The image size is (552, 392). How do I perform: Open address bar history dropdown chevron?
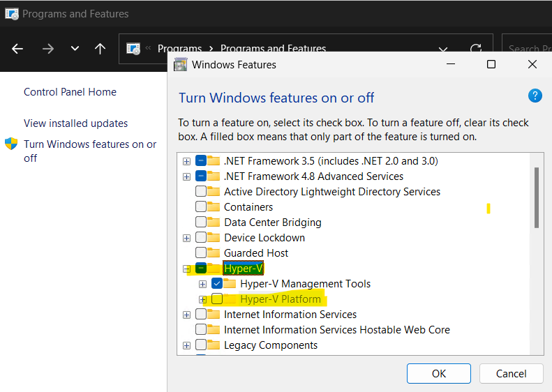(x=443, y=49)
